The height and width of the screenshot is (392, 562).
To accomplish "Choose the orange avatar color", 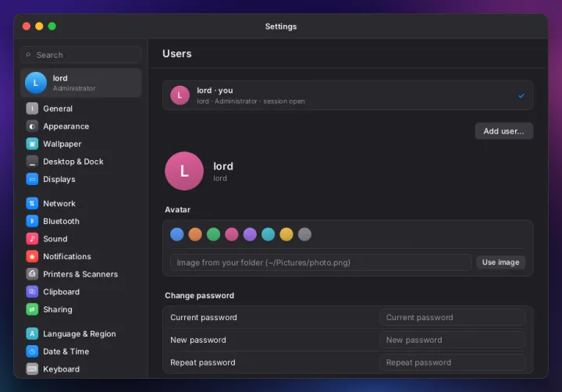I will pyautogui.click(x=195, y=234).
